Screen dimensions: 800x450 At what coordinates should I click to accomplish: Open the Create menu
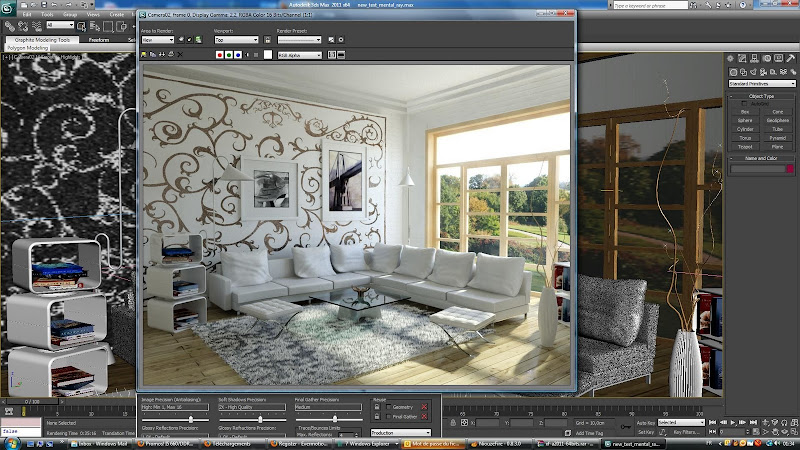(x=116, y=14)
